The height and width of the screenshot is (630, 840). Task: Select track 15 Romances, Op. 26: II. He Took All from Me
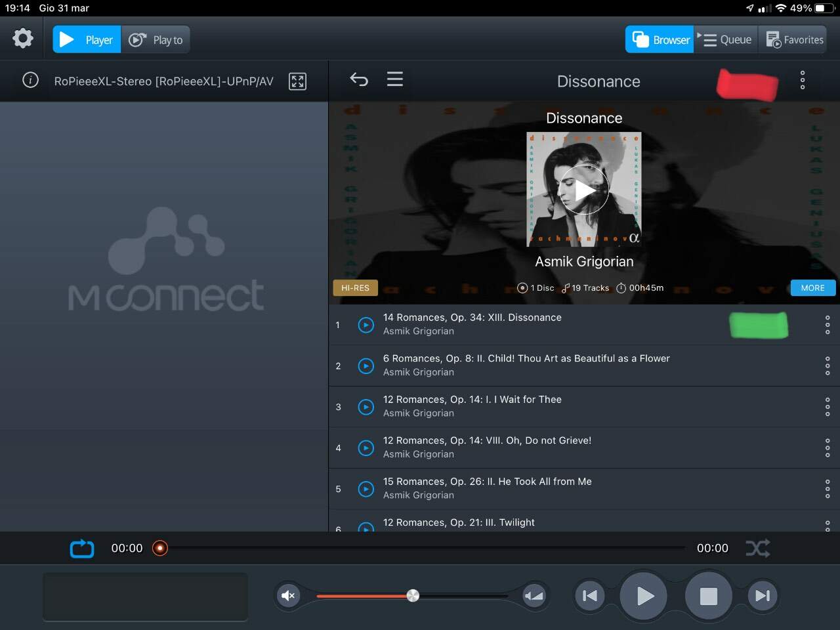pos(488,482)
